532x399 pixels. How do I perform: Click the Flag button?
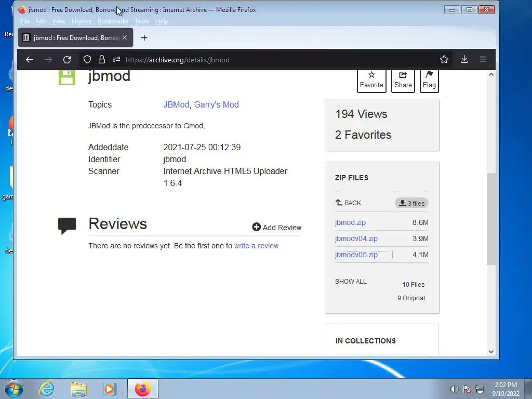point(429,81)
